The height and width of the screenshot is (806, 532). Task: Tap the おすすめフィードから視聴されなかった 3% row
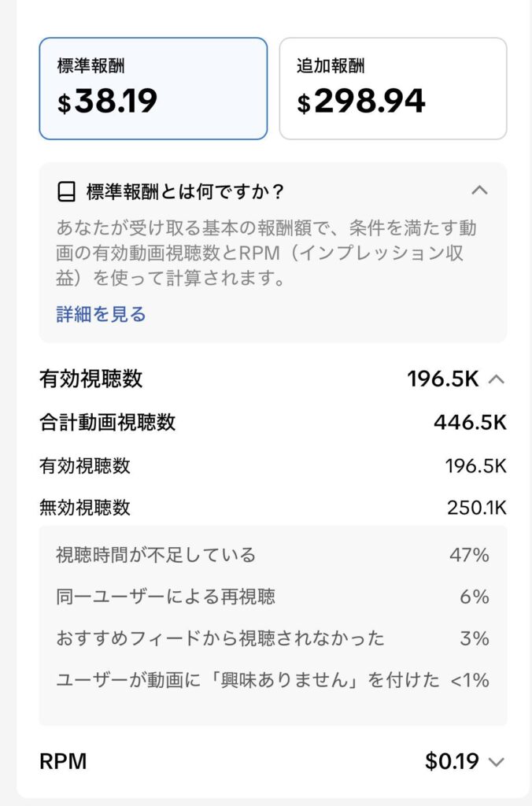point(272,638)
